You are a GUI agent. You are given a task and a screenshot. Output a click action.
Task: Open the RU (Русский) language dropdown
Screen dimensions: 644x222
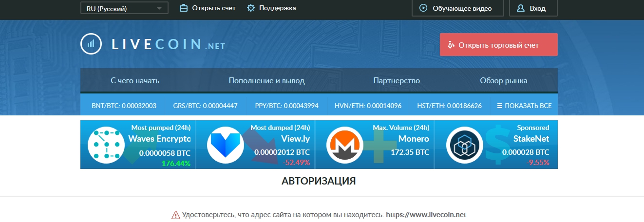[124, 8]
